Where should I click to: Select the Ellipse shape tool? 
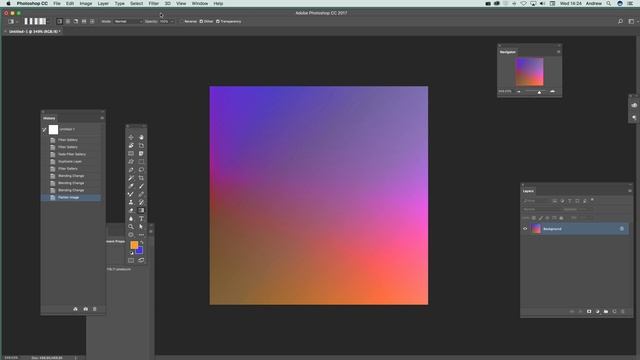131,235
